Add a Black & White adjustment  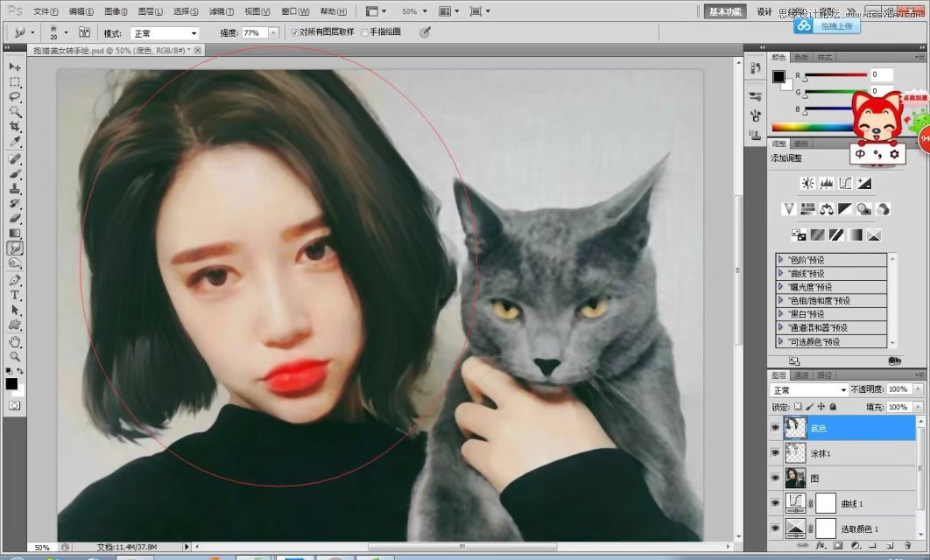(x=844, y=208)
